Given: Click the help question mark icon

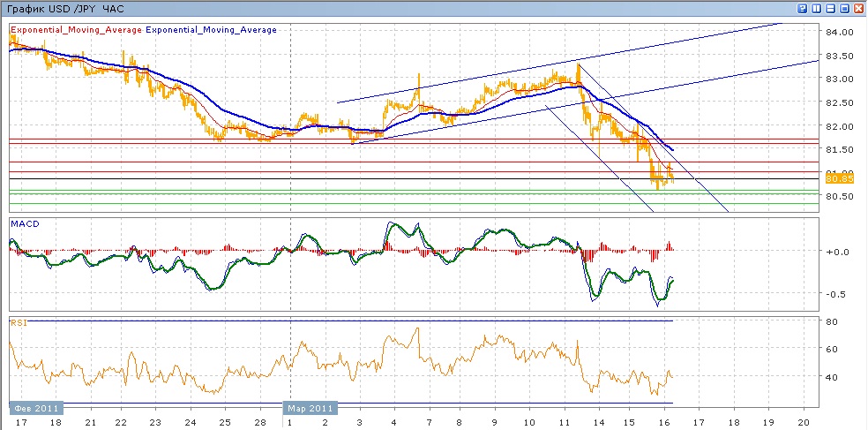Looking at the screenshot, I should coord(802,8).
